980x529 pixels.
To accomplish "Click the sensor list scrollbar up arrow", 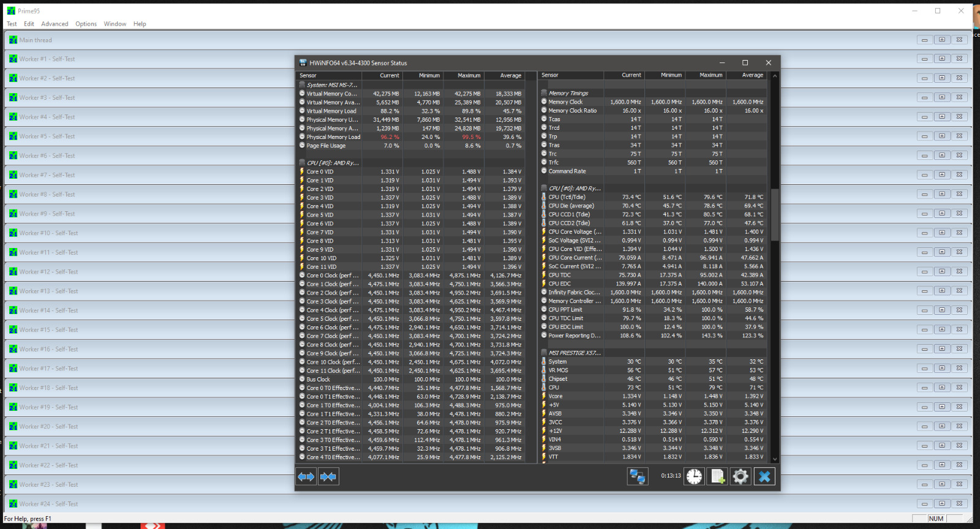I will pyautogui.click(x=775, y=76).
